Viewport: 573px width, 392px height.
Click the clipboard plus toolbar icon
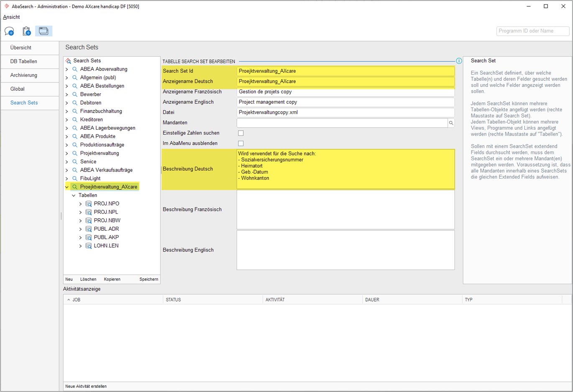click(x=26, y=31)
